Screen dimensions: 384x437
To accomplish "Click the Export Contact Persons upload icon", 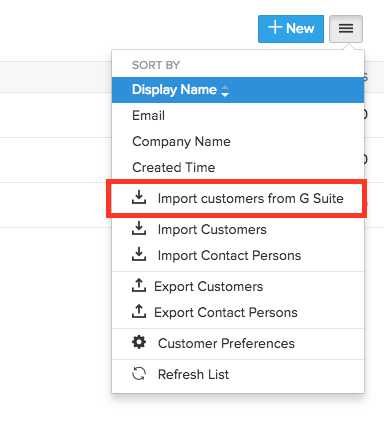I will [x=139, y=311].
